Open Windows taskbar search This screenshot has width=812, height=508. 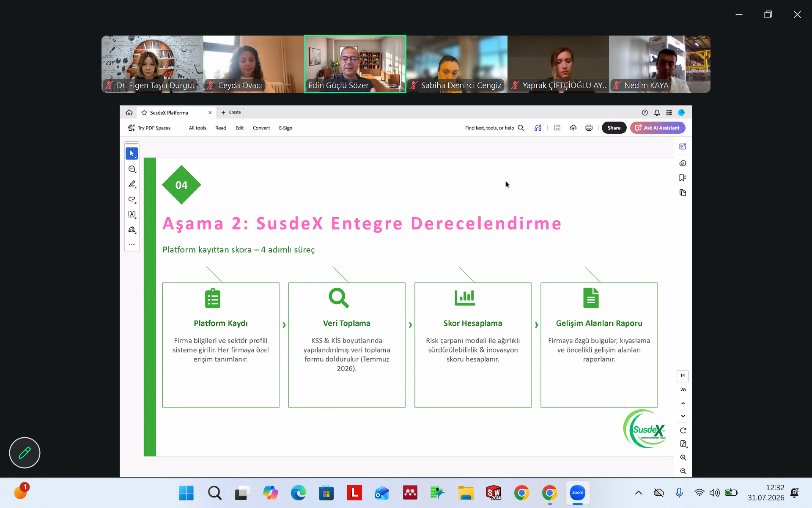click(x=214, y=493)
